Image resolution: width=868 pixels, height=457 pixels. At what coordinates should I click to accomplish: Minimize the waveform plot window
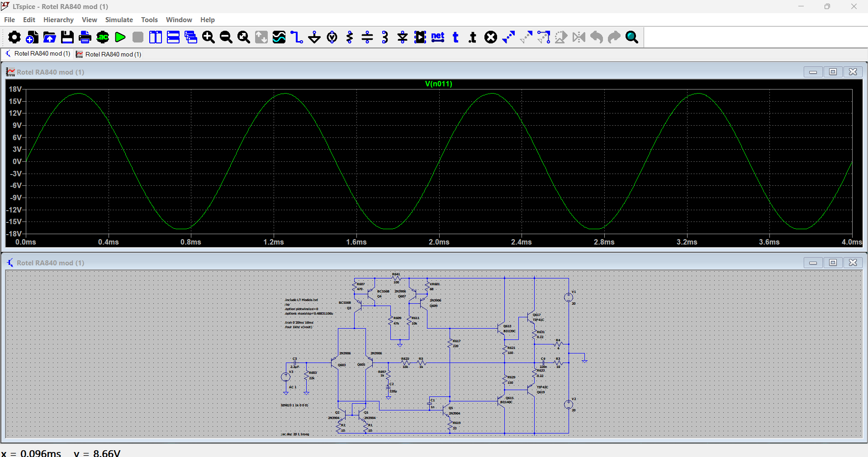[813, 72]
